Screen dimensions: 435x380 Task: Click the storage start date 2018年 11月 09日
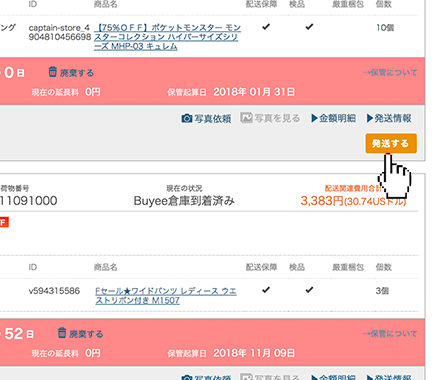tap(254, 353)
